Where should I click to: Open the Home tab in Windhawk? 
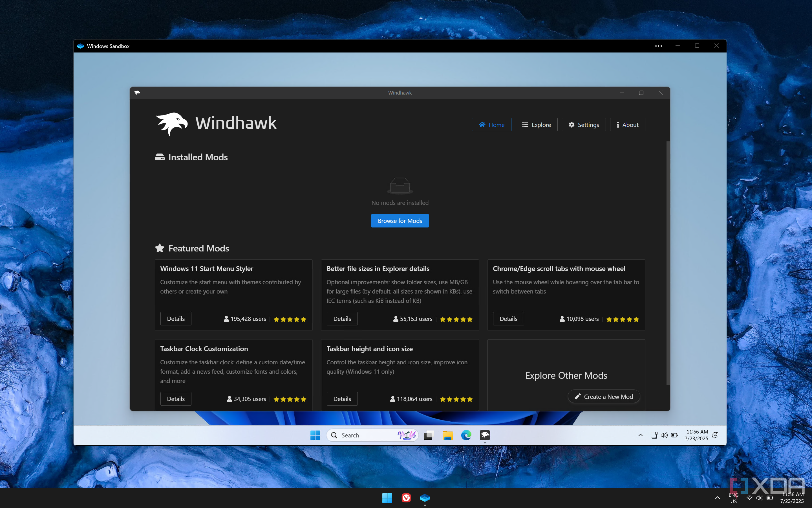point(491,125)
